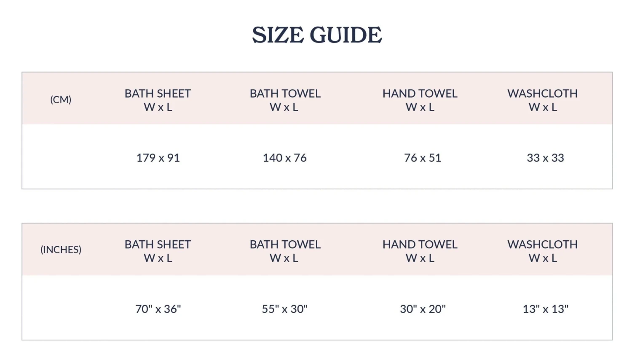Screen dimensions: 632x364
Task: Click the 76 x 51 measurement
Action: pos(423,158)
